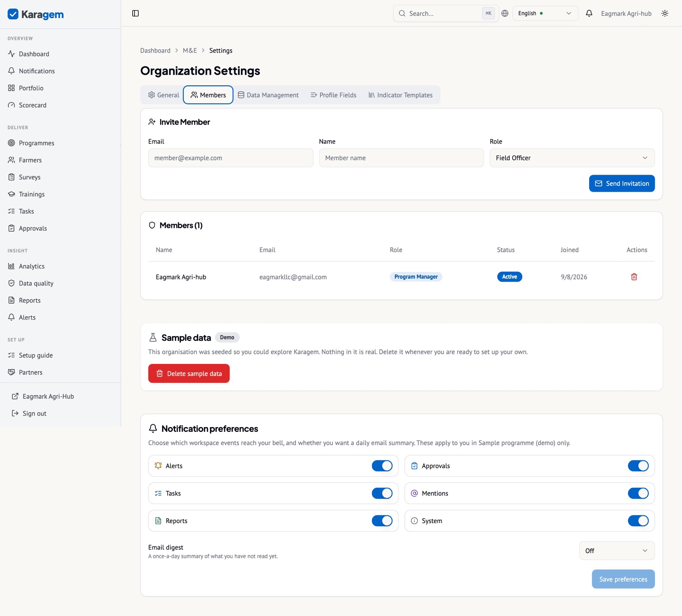Screen dimensions: 682x616
Task: Disable Tasks notification toggle
Action: click(382, 493)
